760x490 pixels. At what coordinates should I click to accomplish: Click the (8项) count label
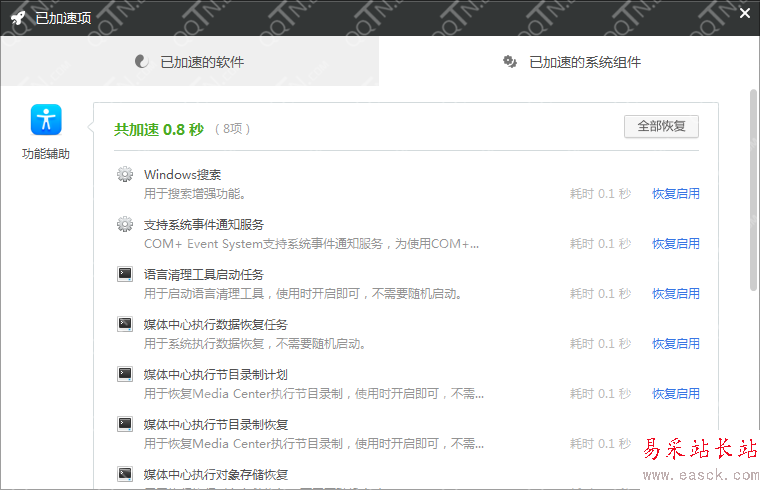[x=233, y=129]
